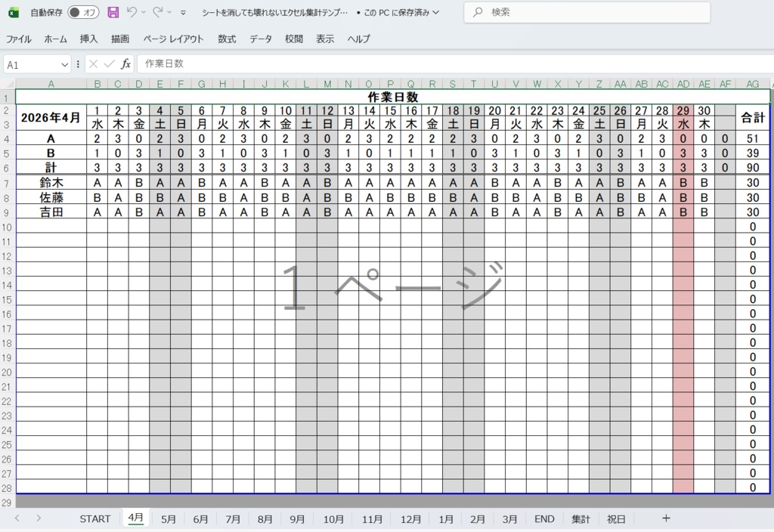Switch to the 3月 sheet tab
Screen dimensions: 774x532
pyautogui.click(x=510, y=519)
